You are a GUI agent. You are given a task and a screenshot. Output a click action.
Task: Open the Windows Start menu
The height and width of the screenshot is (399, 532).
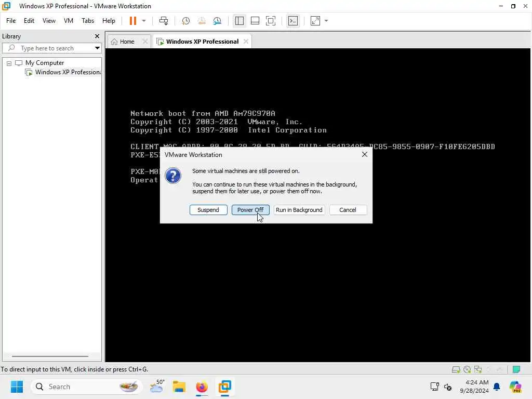coord(17,387)
